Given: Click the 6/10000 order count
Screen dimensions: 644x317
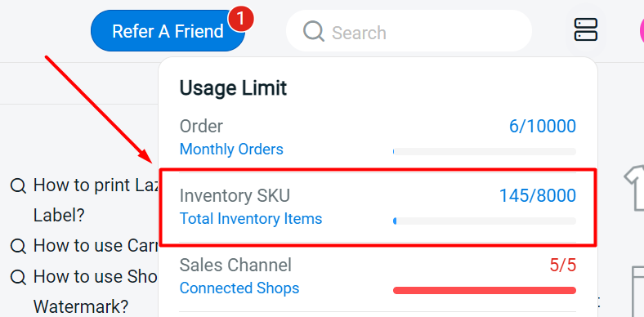Looking at the screenshot, I should pos(542,126).
